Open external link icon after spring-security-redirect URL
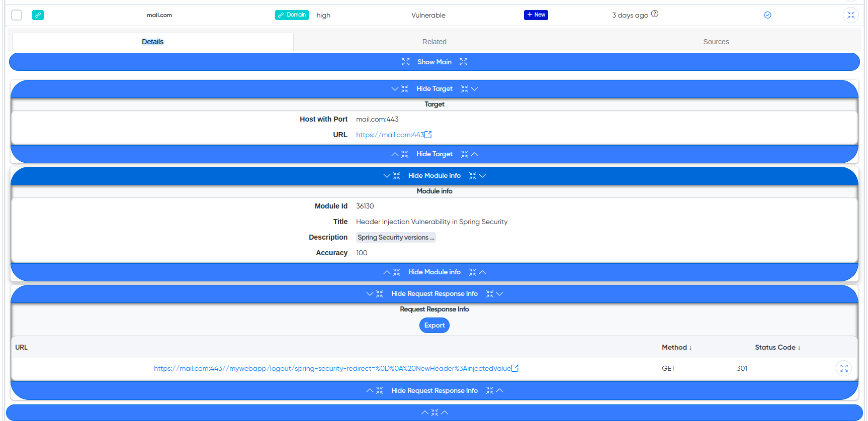This screenshot has width=868, height=421. (x=515, y=368)
